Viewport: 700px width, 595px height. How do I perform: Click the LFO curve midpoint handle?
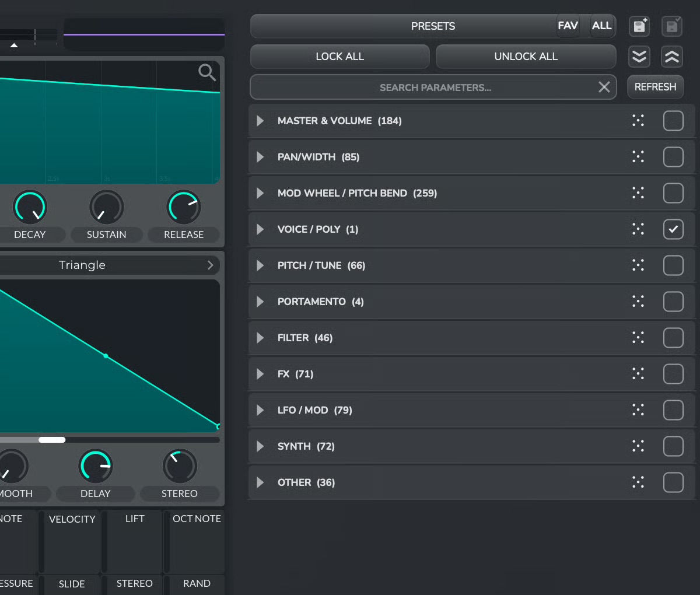(106, 355)
